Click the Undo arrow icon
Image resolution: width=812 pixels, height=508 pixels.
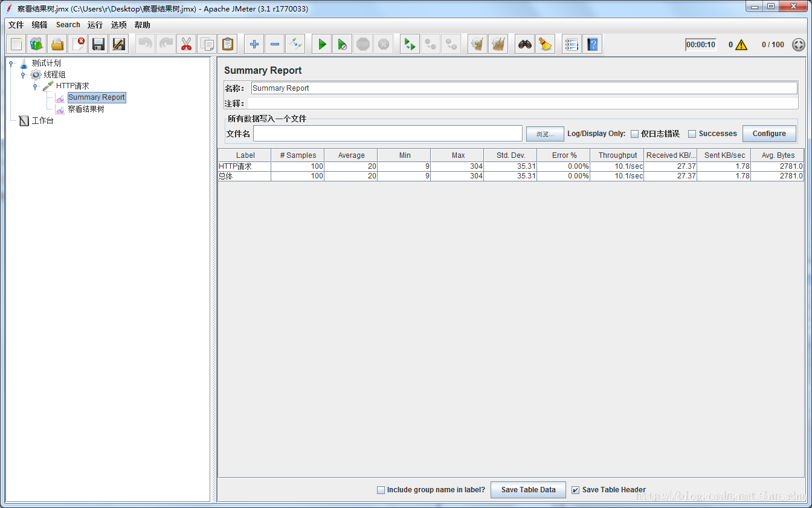point(146,44)
